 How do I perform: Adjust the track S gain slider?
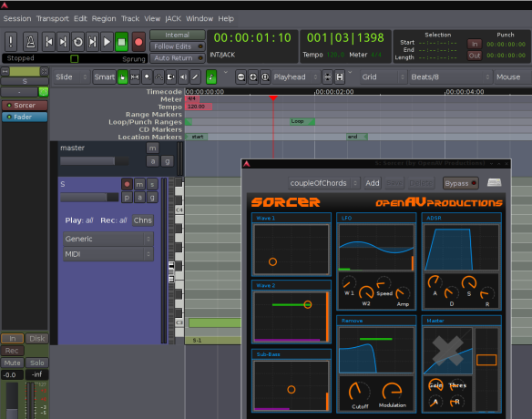[89, 197]
